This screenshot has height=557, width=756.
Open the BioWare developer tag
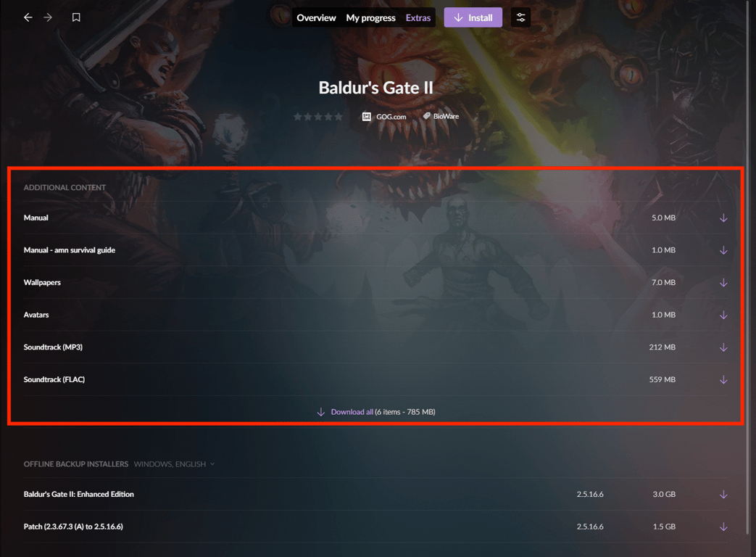(441, 116)
